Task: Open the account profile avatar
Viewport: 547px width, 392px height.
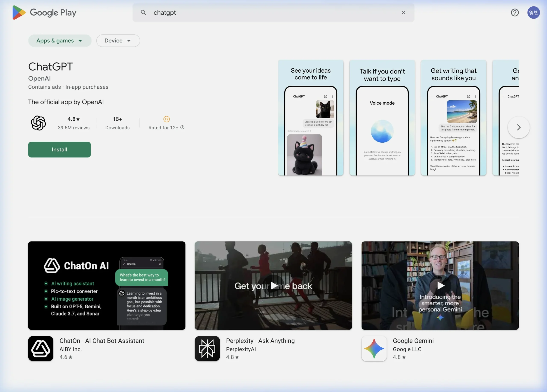Action: [x=533, y=13]
